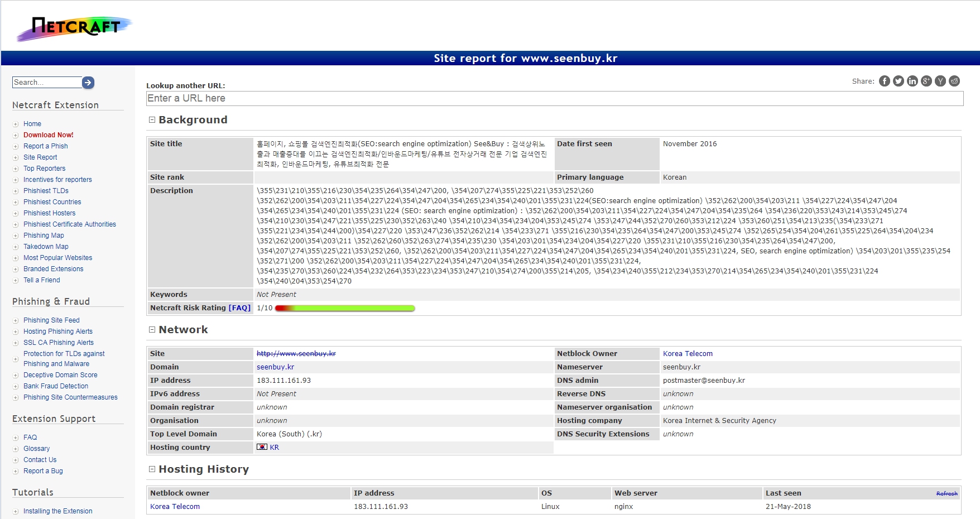Image resolution: width=980 pixels, height=519 pixels.
Task: Share the report on Reddit
Action: click(954, 81)
